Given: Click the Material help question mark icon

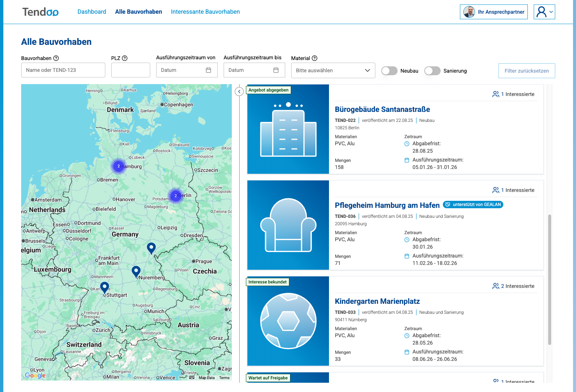Looking at the screenshot, I should (x=314, y=58).
